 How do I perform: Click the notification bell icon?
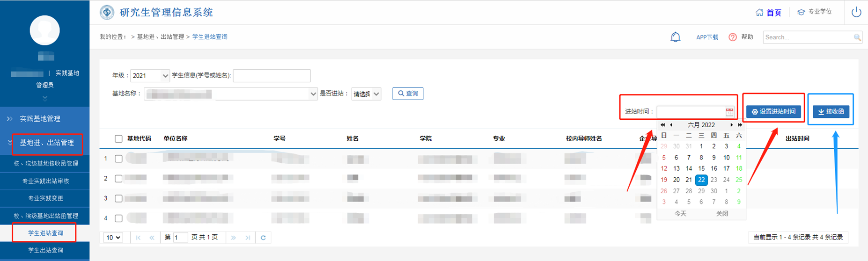click(675, 37)
